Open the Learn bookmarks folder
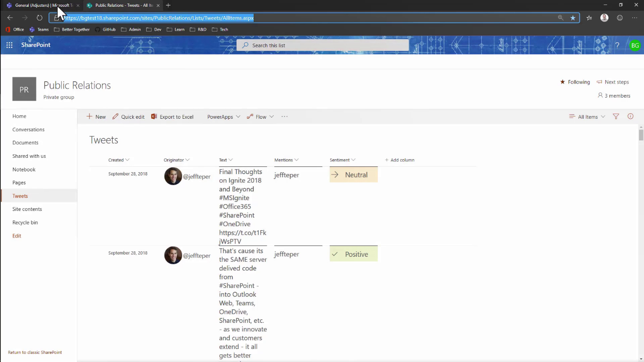644x362 pixels. coord(176,30)
